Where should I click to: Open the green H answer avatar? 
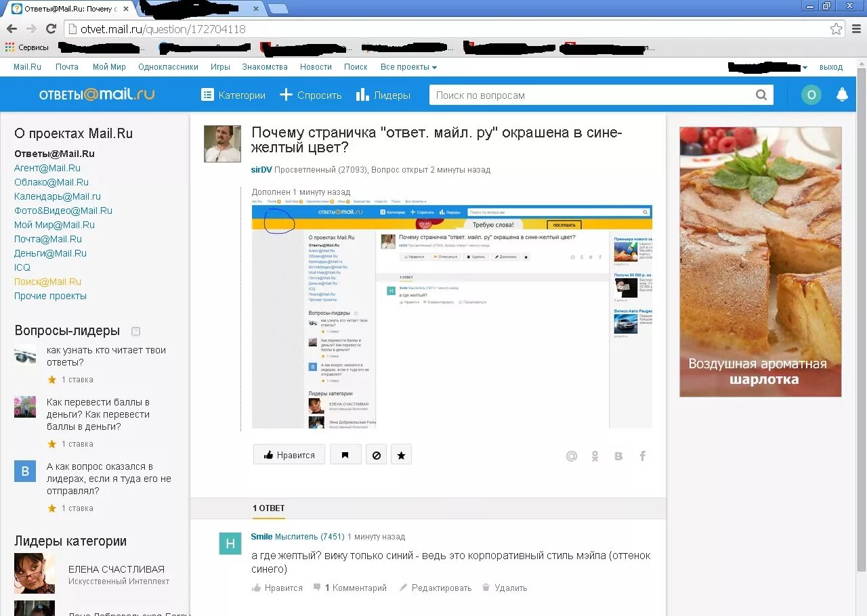click(x=230, y=544)
